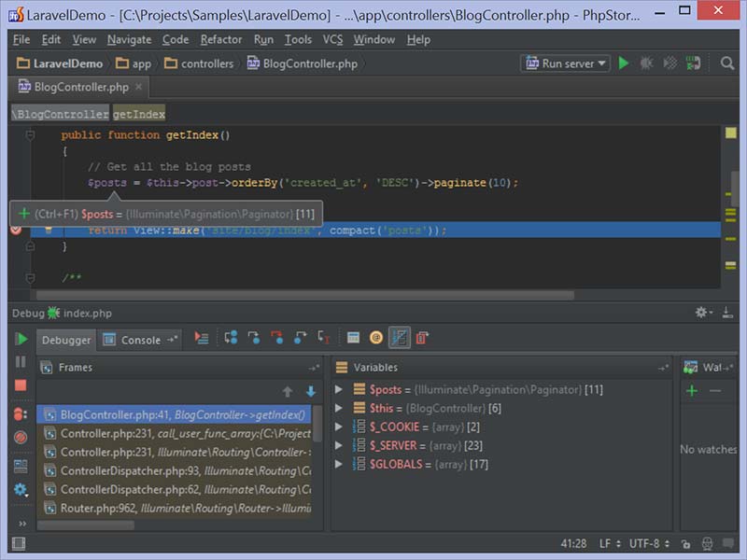Click the red icon ending the debugger toolbar
The width and height of the screenshot is (747, 560).
(x=422, y=338)
